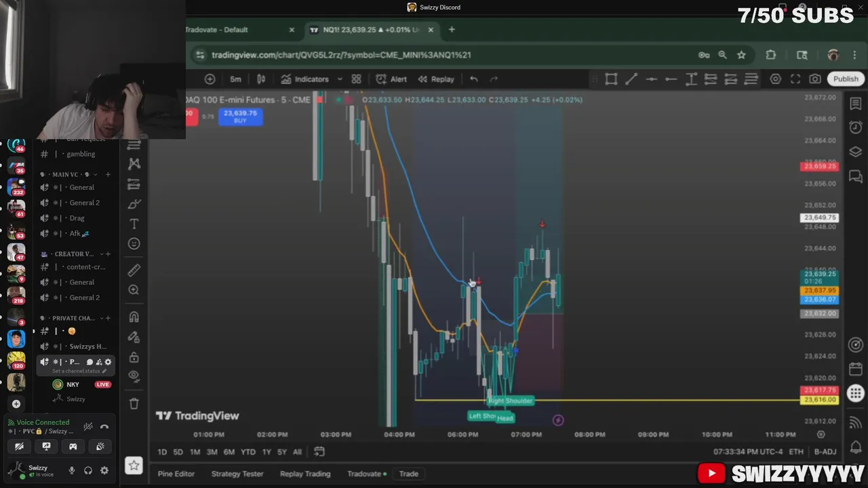Enter fullscreen mode on the chart
868x488 pixels.
click(x=795, y=79)
